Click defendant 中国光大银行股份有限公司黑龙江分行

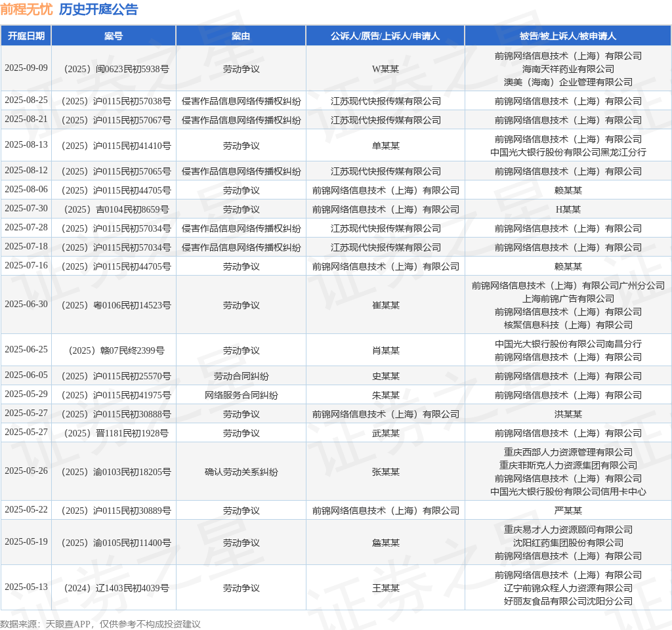point(568,152)
